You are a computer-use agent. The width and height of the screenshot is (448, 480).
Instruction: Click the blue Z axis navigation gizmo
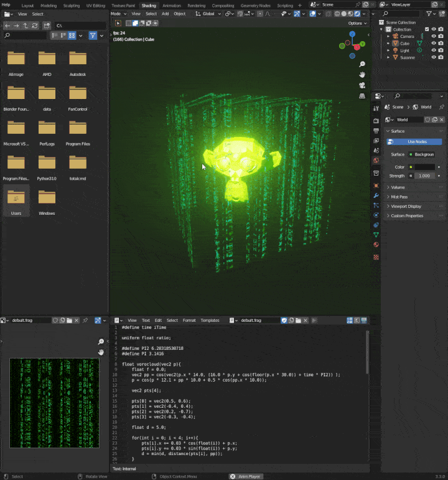352,34
